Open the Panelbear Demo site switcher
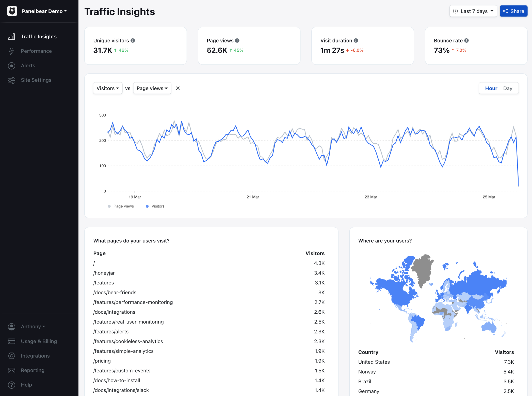The image size is (532, 396). (x=44, y=11)
